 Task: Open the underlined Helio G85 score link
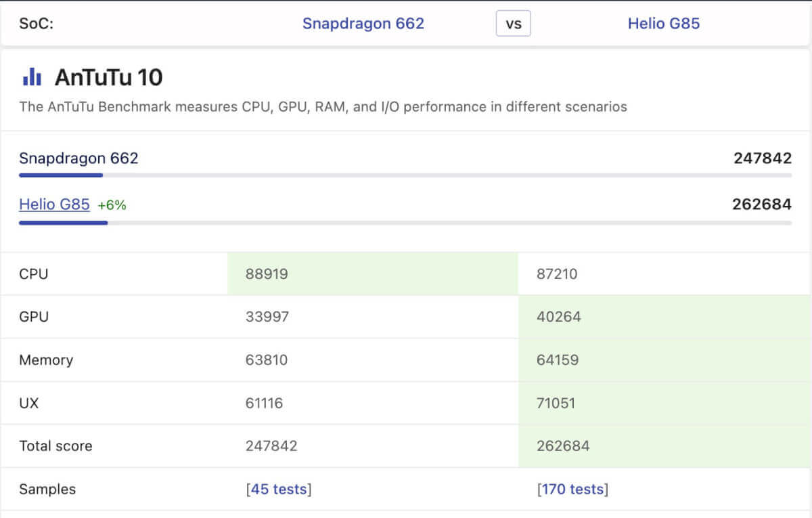click(54, 204)
